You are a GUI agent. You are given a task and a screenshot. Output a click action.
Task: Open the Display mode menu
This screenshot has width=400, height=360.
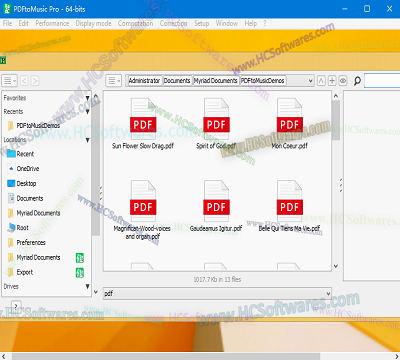coord(93,24)
